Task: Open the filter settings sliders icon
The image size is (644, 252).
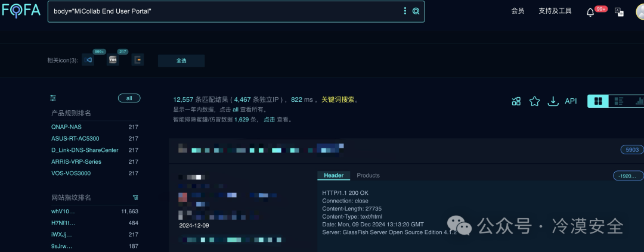Action: (x=53, y=98)
